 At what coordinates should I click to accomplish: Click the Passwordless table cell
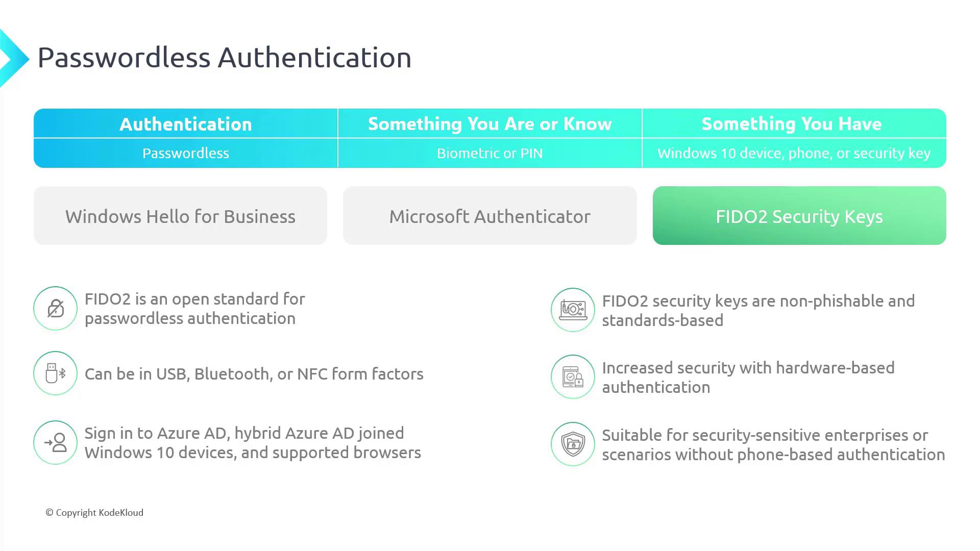[x=185, y=153]
